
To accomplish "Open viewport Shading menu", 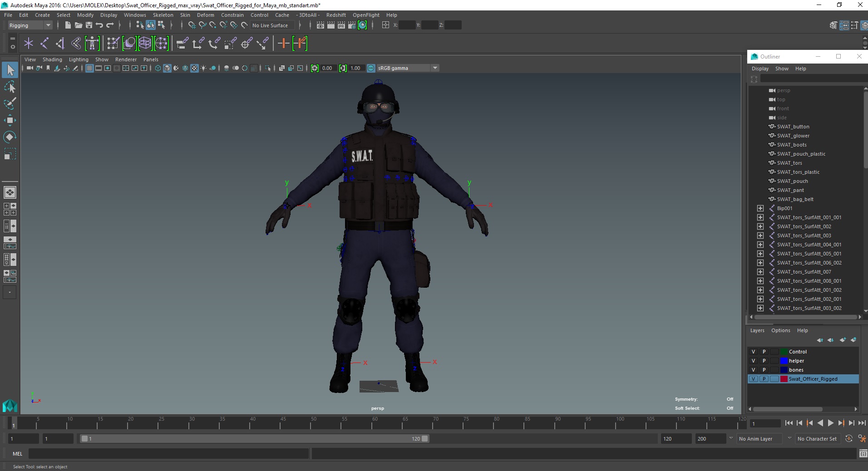I will tap(52, 59).
